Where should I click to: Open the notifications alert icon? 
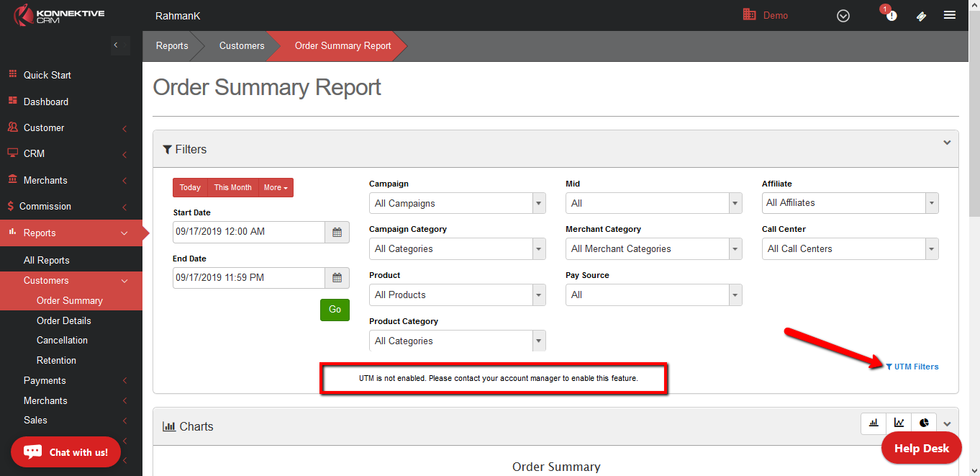(x=891, y=15)
